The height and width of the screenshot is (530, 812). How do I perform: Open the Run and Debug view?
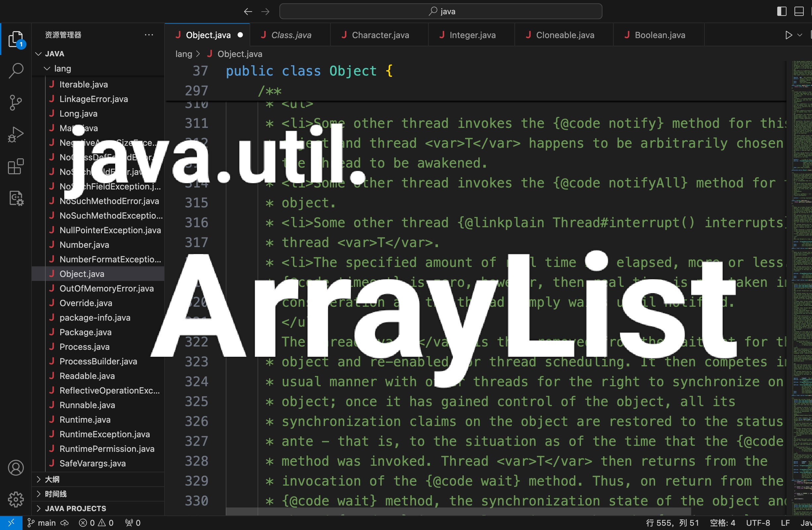16,134
